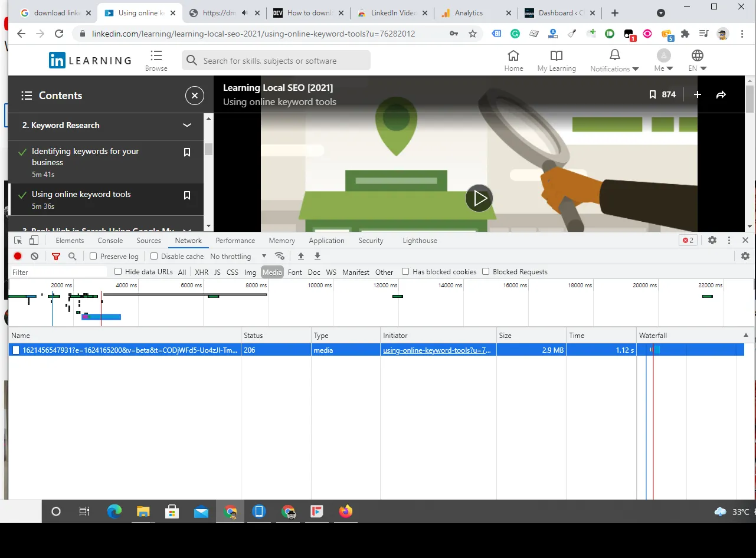
Task: Click the using-online-keyword-tools initiator link
Action: pyautogui.click(x=437, y=350)
